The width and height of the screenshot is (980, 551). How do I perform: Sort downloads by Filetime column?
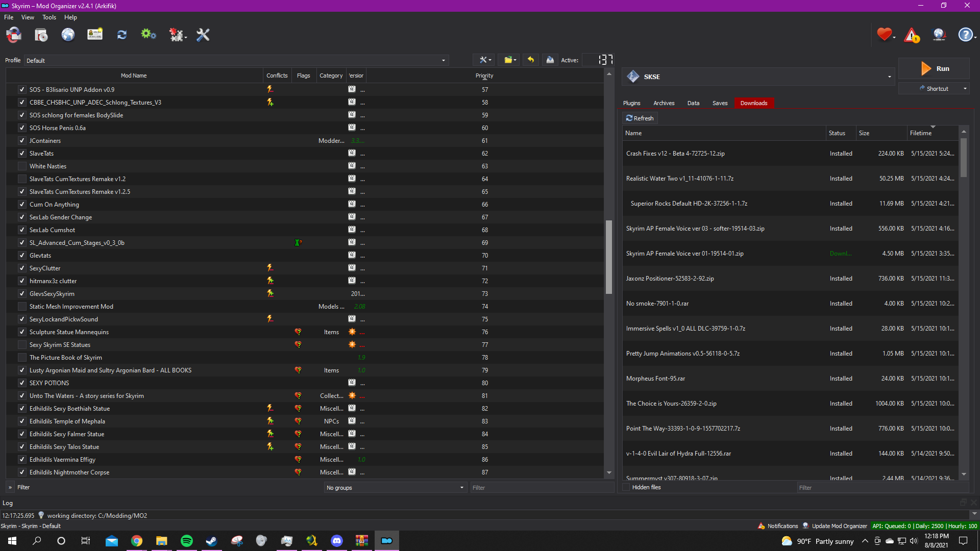point(933,133)
